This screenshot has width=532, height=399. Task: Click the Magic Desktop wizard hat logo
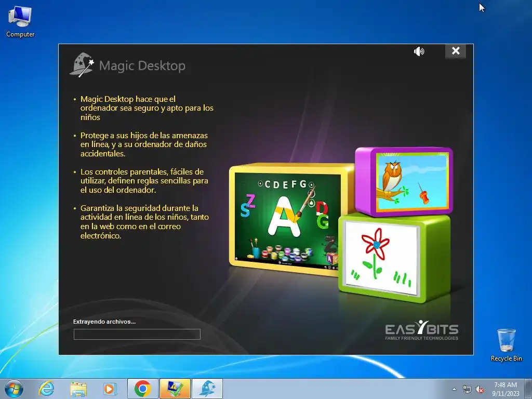pos(82,64)
